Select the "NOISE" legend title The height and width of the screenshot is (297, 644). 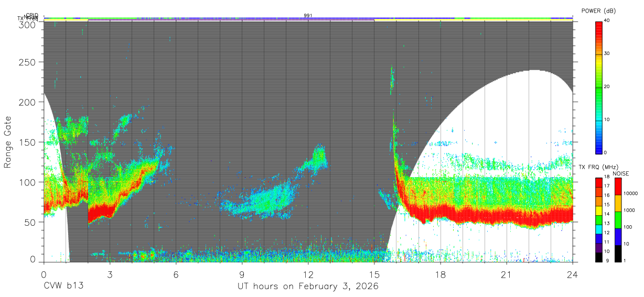(x=621, y=173)
